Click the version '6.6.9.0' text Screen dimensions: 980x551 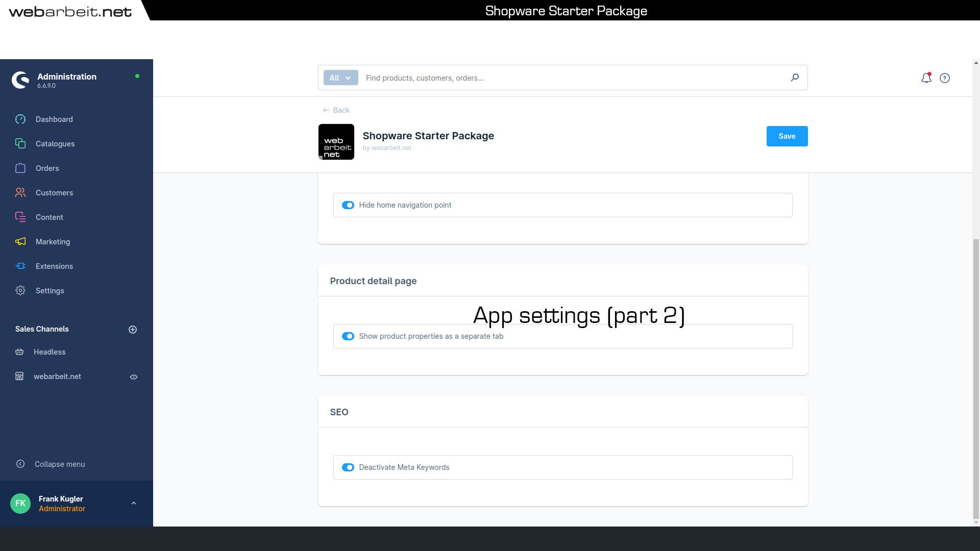pyautogui.click(x=46, y=86)
